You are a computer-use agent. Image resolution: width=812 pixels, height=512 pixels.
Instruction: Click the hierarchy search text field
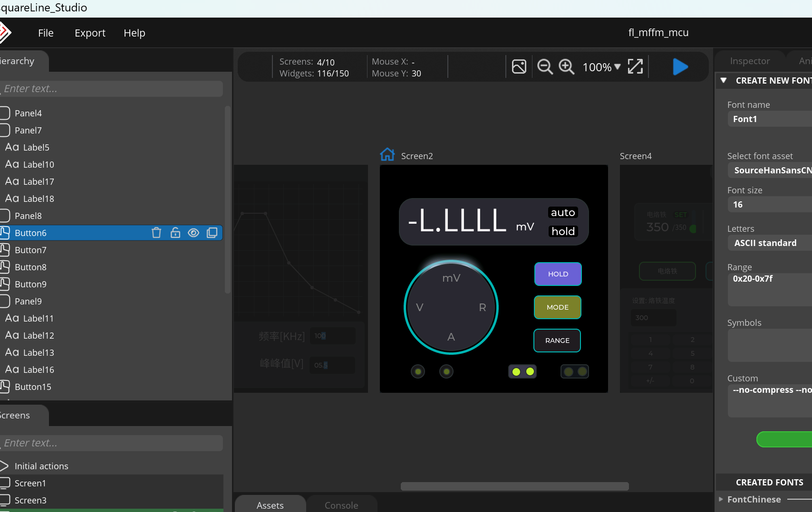point(112,89)
